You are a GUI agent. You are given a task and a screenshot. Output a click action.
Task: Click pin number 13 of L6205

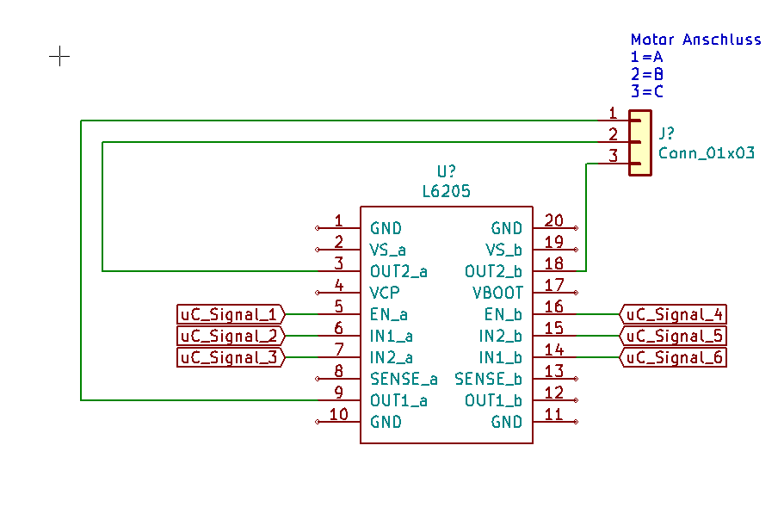[554, 371]
